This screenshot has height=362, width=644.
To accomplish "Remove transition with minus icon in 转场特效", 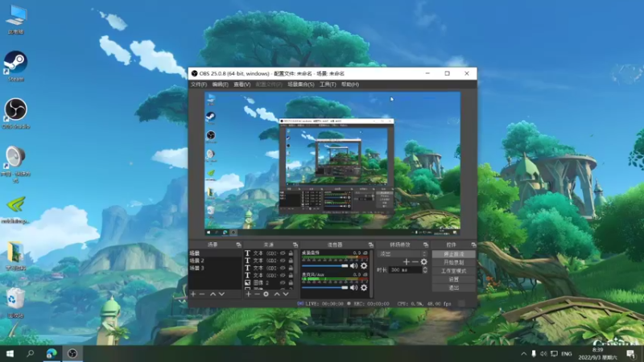I will coord(415,262).
